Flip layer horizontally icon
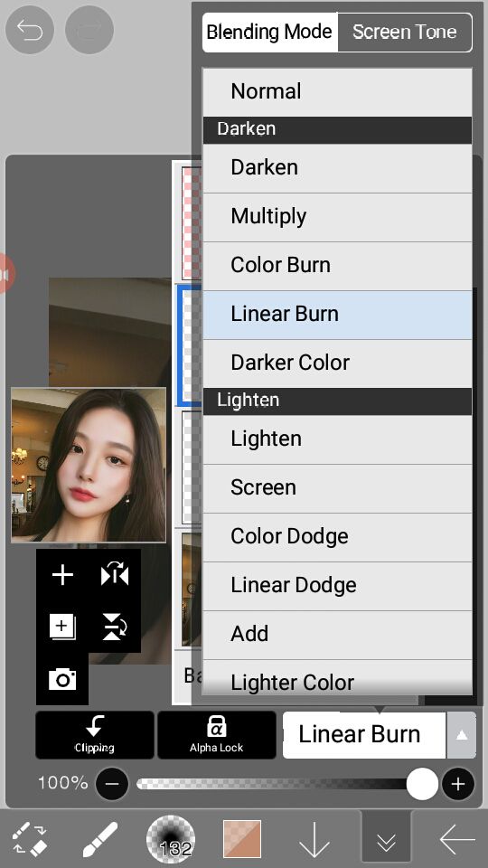The width and height of the screenshot is (488, 868). (x=115, y=575)
